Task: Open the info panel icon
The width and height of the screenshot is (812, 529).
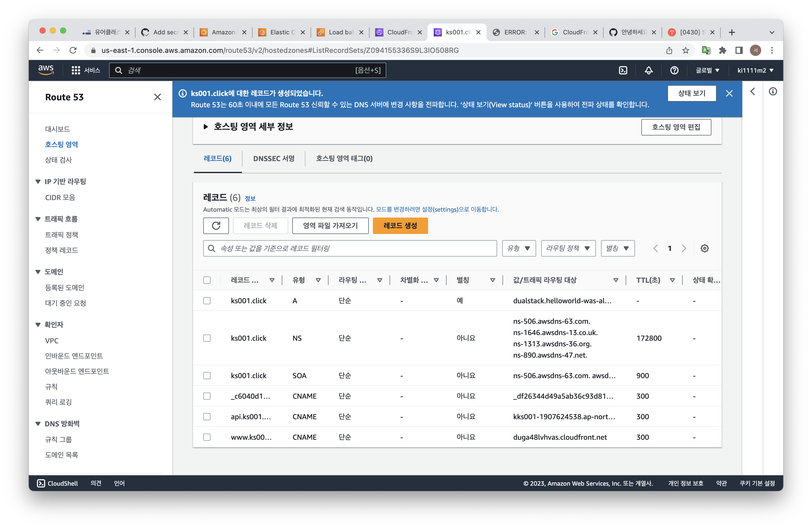Action: 773,91
